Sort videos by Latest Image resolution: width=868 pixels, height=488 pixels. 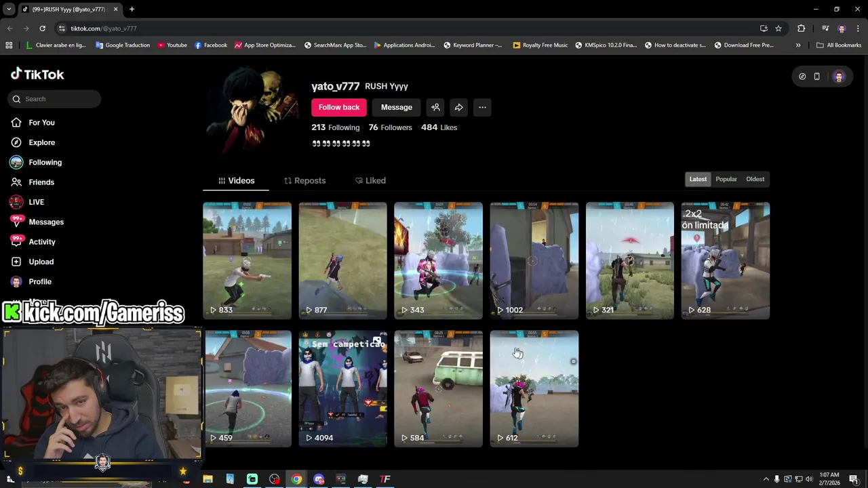pyautogui.click(x=698, y=179)
